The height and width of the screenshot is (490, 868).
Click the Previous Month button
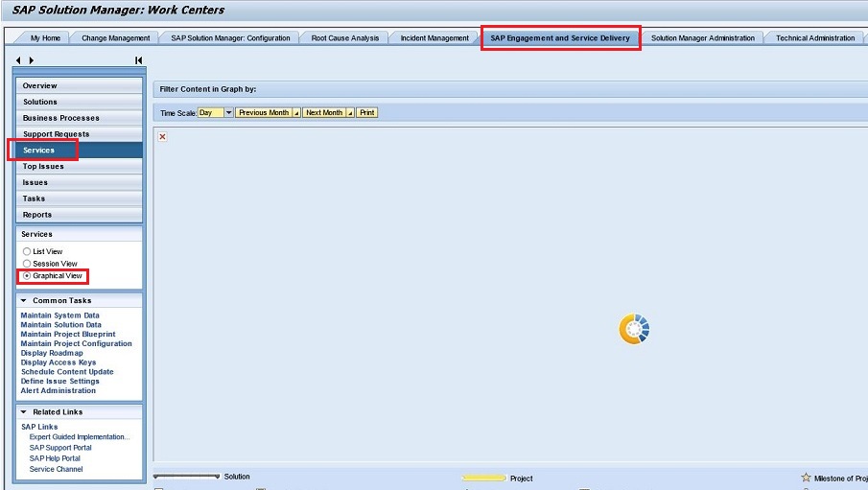[x=264, y=112]
